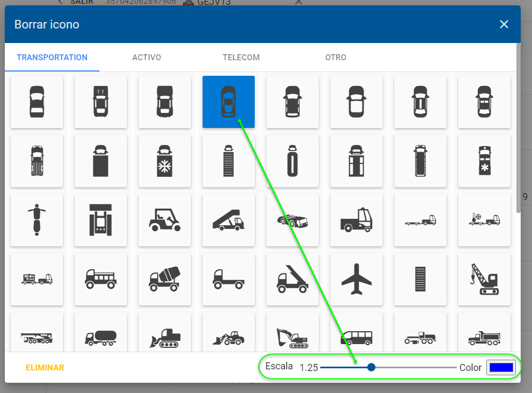Image resolution: width=532 pixels, height=393 pixels.
Task: Click the Eliminar button
Action: [x=45, y=368]
